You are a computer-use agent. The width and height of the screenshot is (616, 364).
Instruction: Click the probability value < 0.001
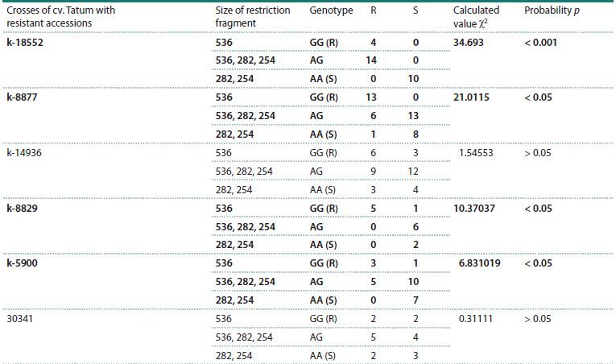pyautogui.click(x=540, y=43)
